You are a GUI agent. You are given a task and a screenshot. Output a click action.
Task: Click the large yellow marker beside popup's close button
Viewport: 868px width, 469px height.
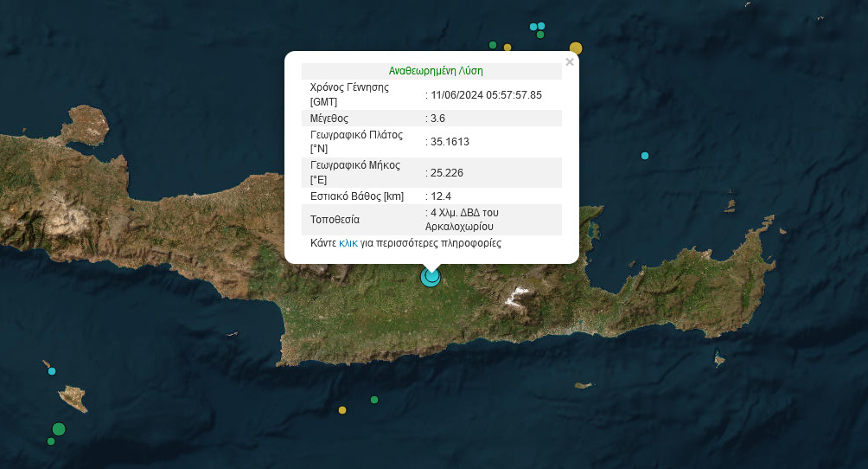[x=576, y=48]
